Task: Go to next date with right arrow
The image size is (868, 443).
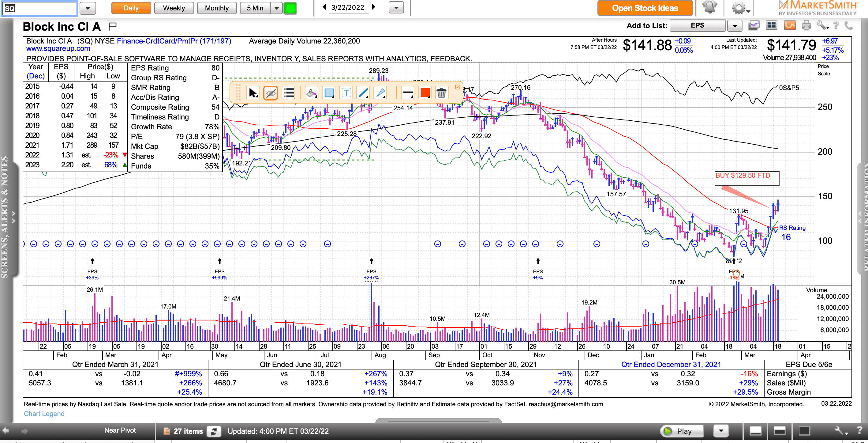Action: coord(373,7)
